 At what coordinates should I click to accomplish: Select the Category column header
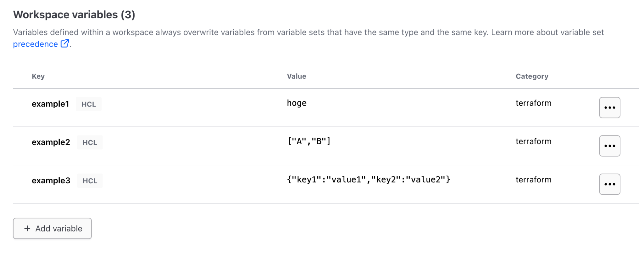pos(532,76)
